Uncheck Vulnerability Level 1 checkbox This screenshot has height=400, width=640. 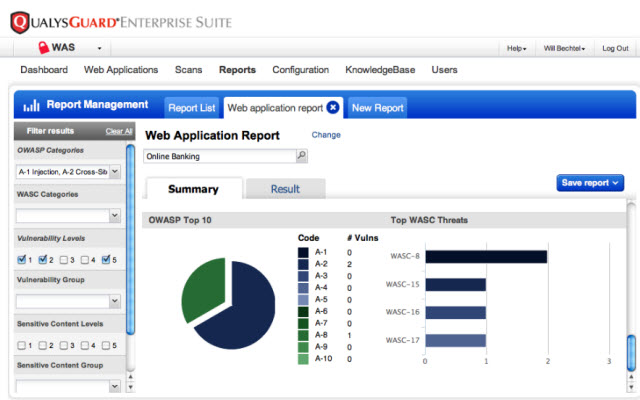pos(22,260)
